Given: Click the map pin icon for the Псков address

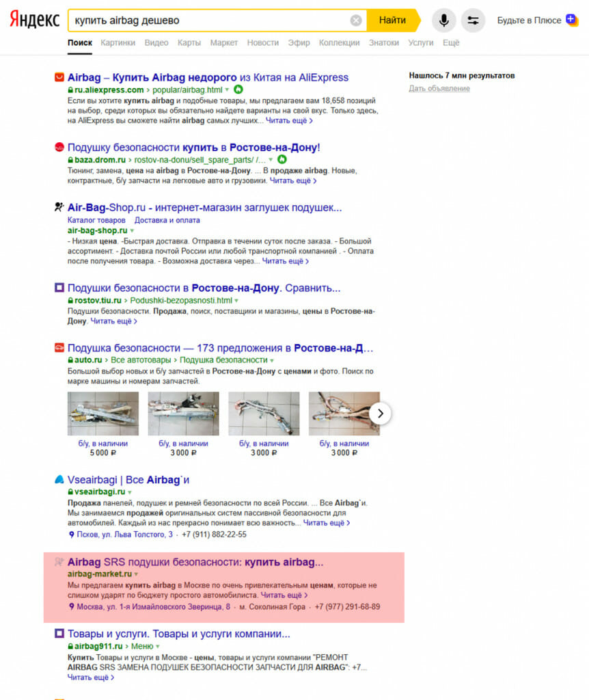Looking at the screenshot, I should [71, 535].
